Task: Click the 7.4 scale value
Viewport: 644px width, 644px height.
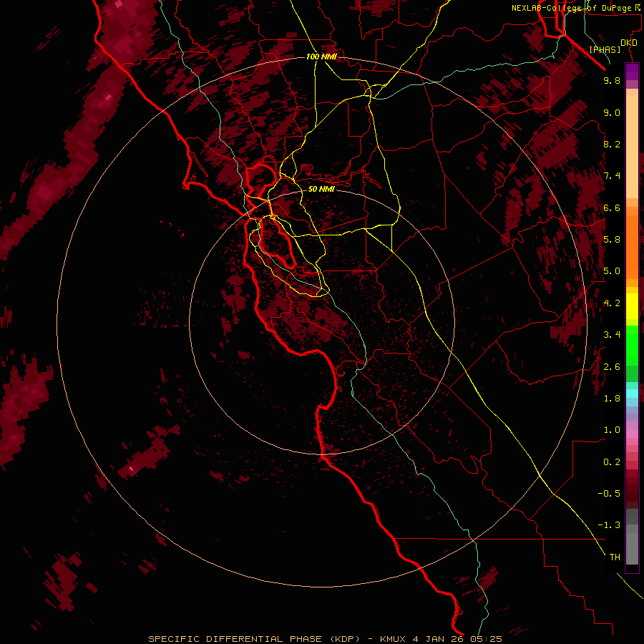Action: coord(612,176)
